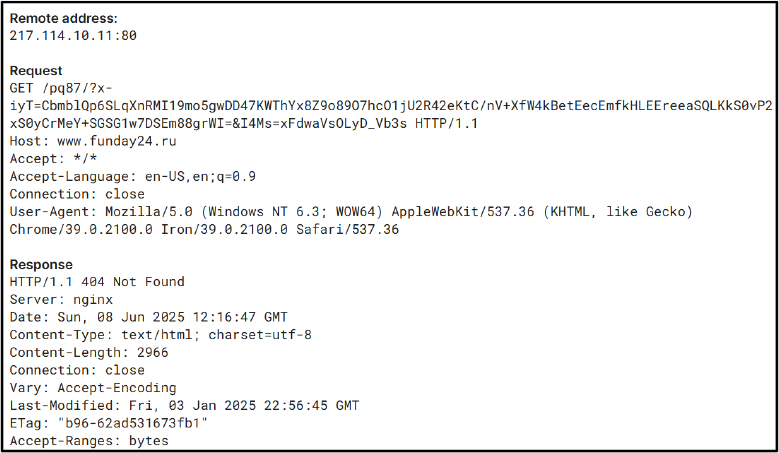Click the GET /pq87/ request line
Viewport: 779px width, 453px height.
click(61, 88)
